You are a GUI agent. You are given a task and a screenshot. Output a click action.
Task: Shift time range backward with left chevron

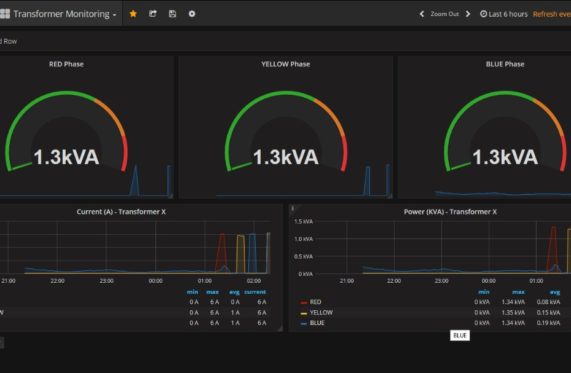coord(422,14)
